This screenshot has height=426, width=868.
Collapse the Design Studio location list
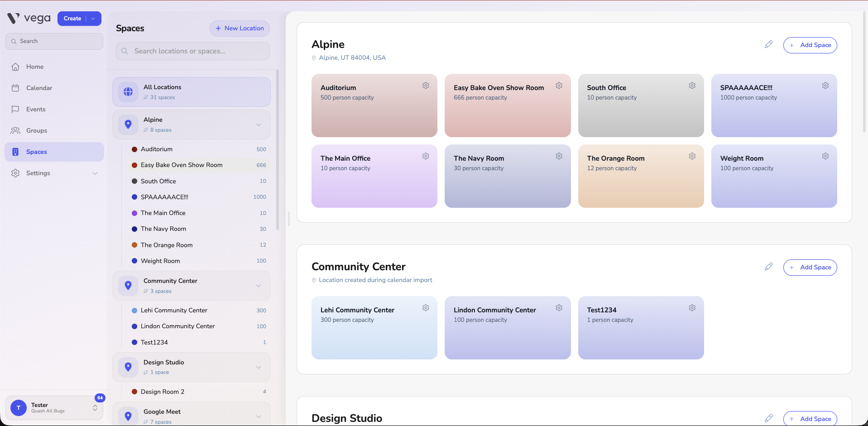(259, 367)
